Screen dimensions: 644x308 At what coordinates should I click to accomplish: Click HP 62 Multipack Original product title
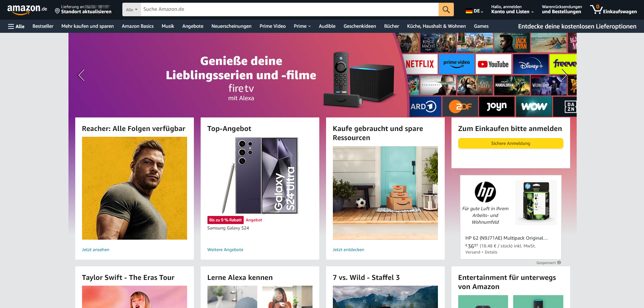tap(506, 238)
